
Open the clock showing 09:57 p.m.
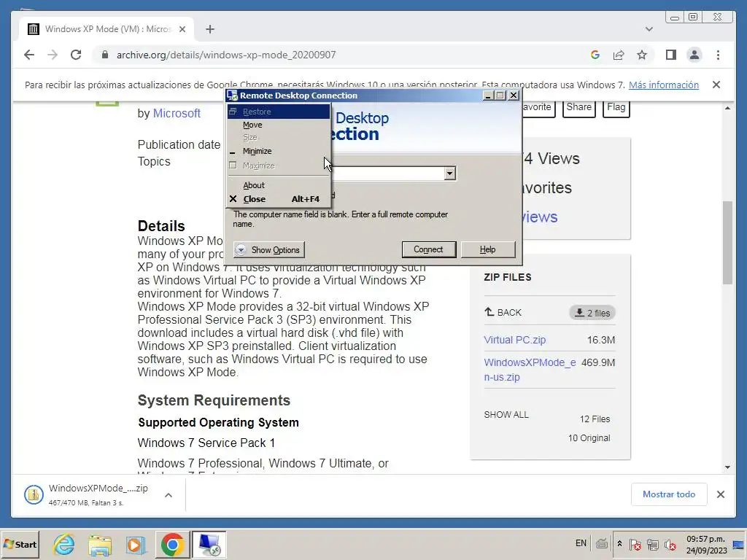click(706, 544)
